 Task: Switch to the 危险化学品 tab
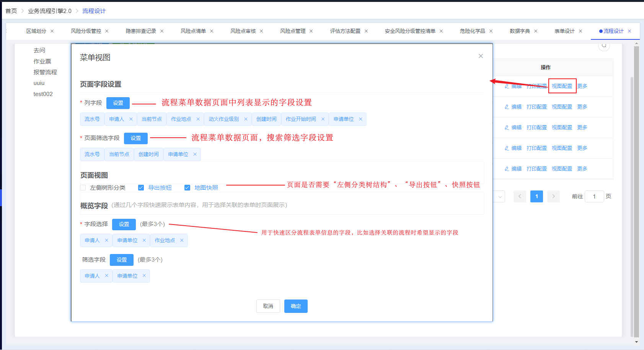pyautogui.click(x=473, y=31)
